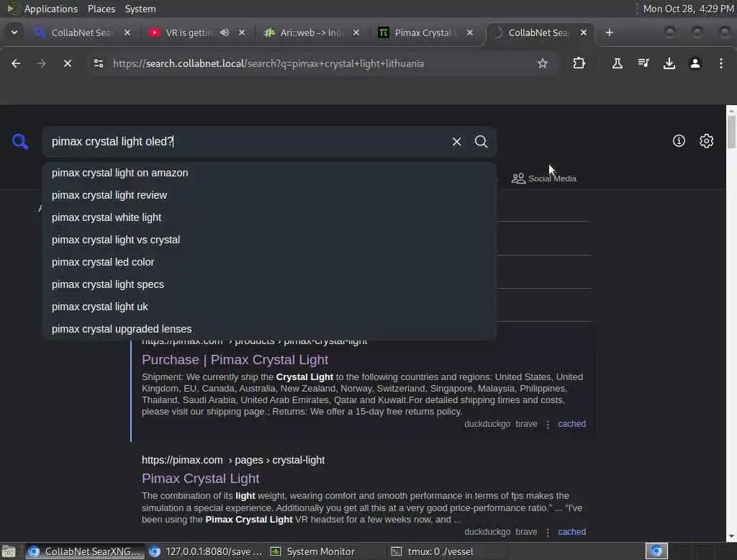
Task: Open the System menu
Action: pos(140,9)
